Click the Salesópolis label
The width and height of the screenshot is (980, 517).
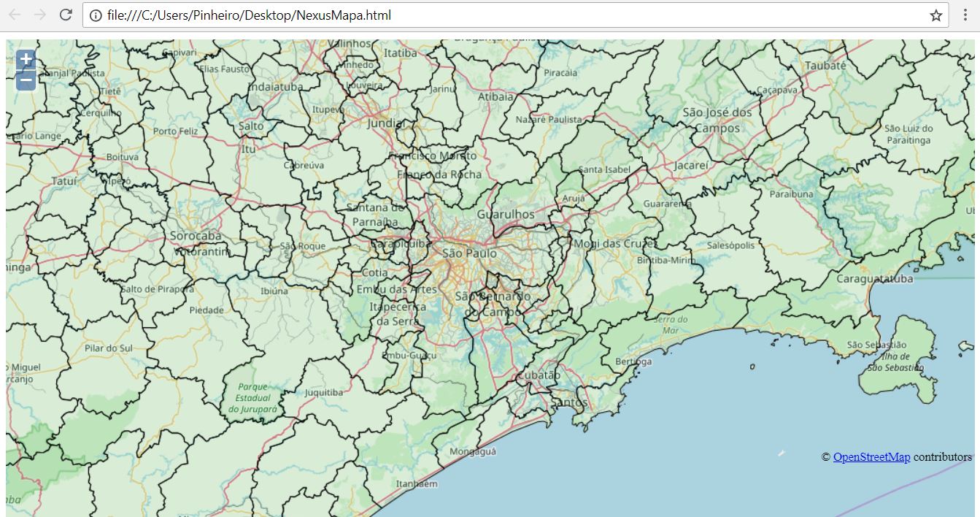tap(731, 245)
